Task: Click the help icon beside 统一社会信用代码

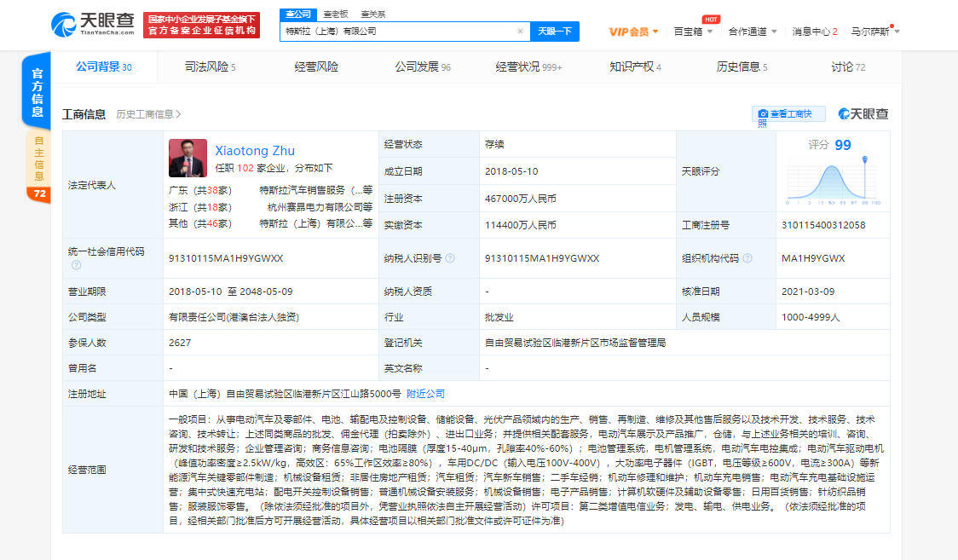Action: [x=77, y=265]
